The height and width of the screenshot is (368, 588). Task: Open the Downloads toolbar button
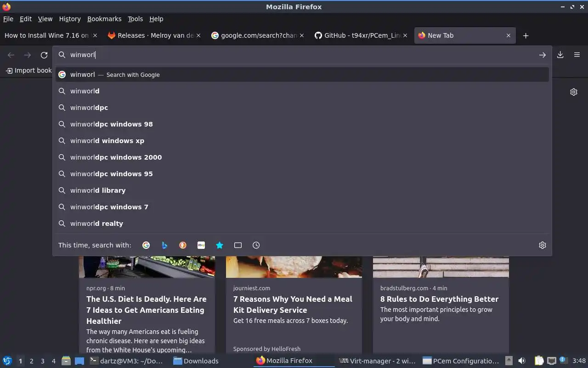coord(560,55)
